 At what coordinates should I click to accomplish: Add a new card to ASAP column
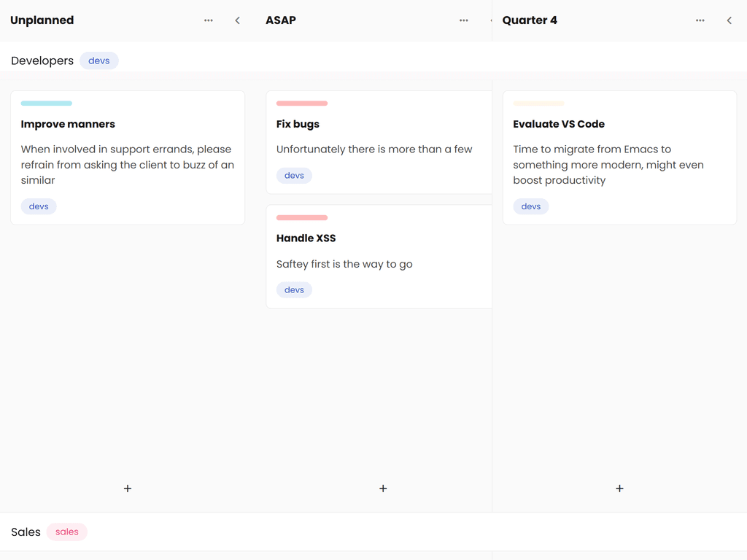click(383, 489)
